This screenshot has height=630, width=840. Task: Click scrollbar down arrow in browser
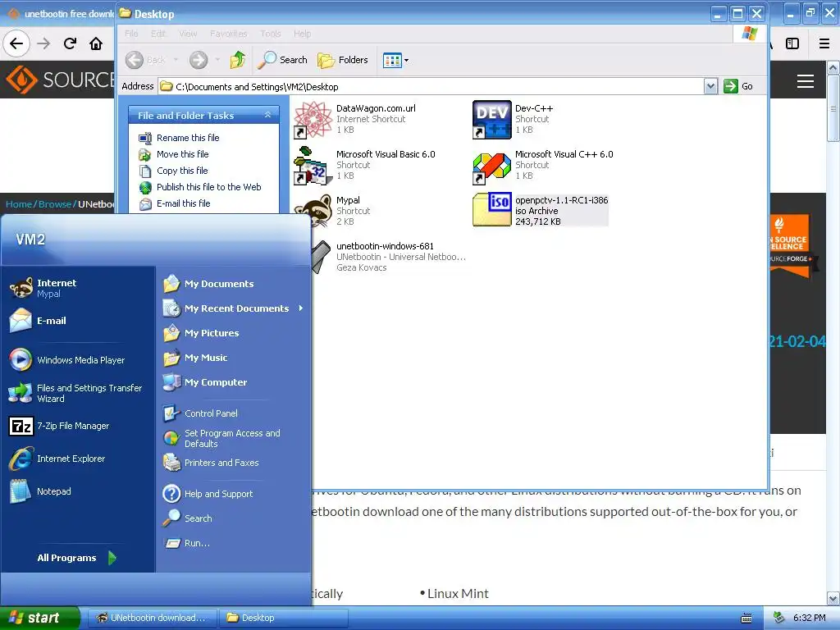(833, 598)
